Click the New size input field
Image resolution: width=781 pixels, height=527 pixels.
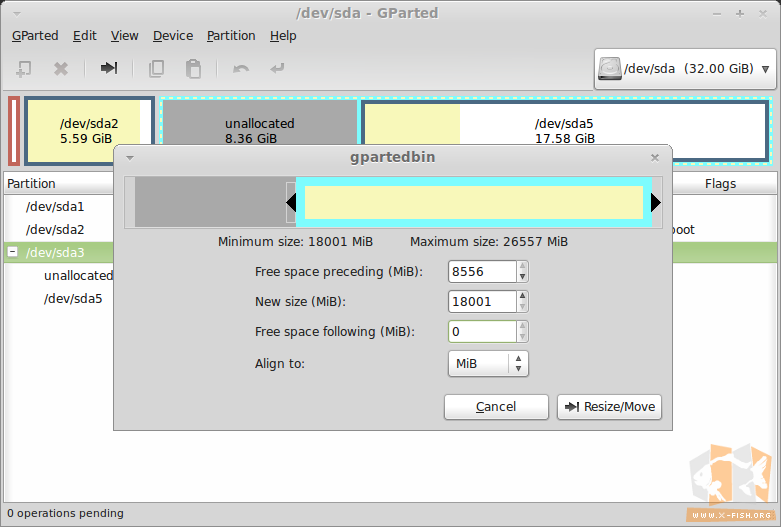482,301
